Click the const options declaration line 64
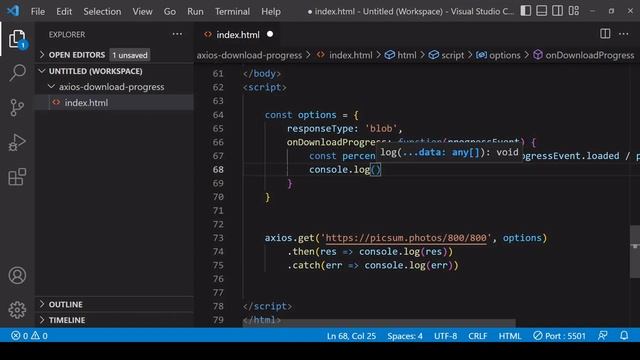640x360 pixels. click(311, 115)
